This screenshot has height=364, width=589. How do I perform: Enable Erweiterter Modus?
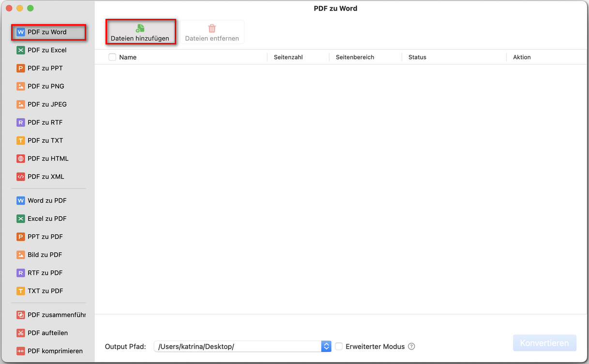[x=339, y=347]
